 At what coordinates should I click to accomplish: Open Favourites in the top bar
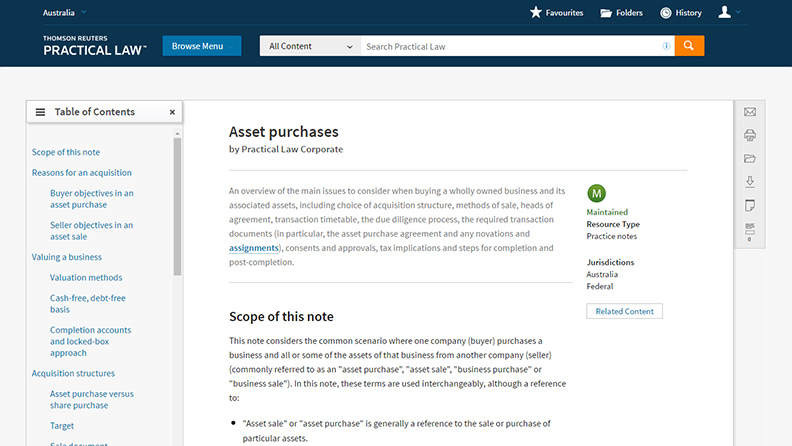point(556,13)
